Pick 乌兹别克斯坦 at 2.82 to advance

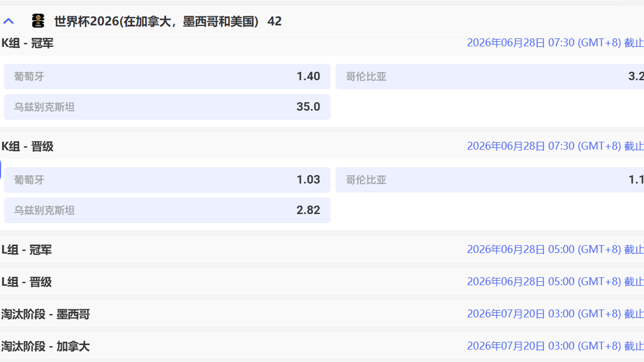167,210
